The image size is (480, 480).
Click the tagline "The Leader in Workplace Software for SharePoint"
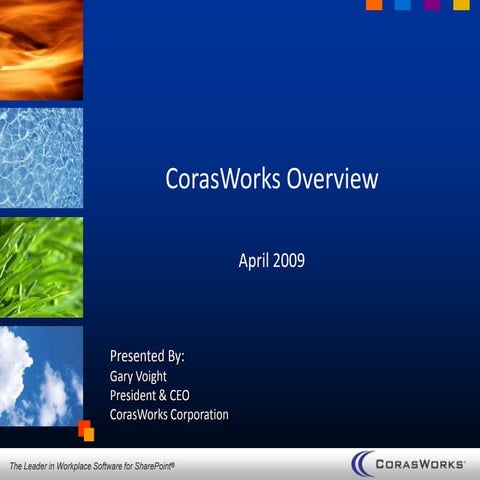point(92,466)
